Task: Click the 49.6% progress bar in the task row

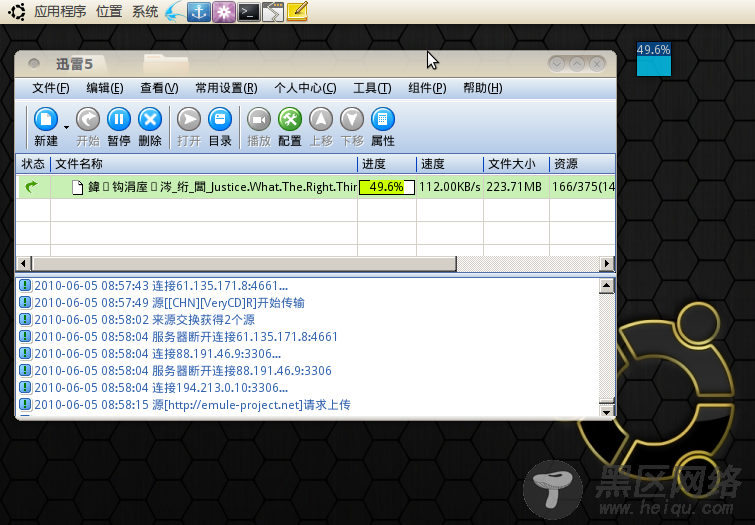Action: (387, 187)
